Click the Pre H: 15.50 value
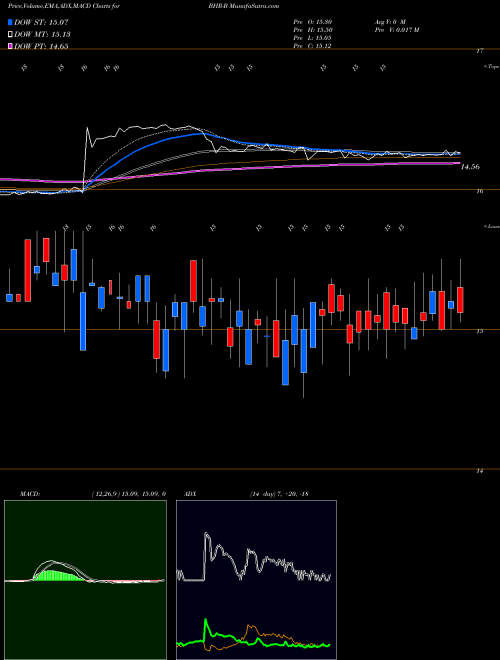The width and height of the screenshot is (500, 660). (313, 30)
